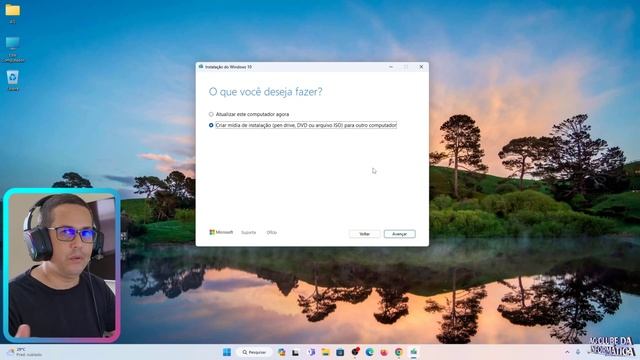Select "Atualizar este computador agora" radio option
Viewport: 640px width, 360px height.
(x=211, y=114)
